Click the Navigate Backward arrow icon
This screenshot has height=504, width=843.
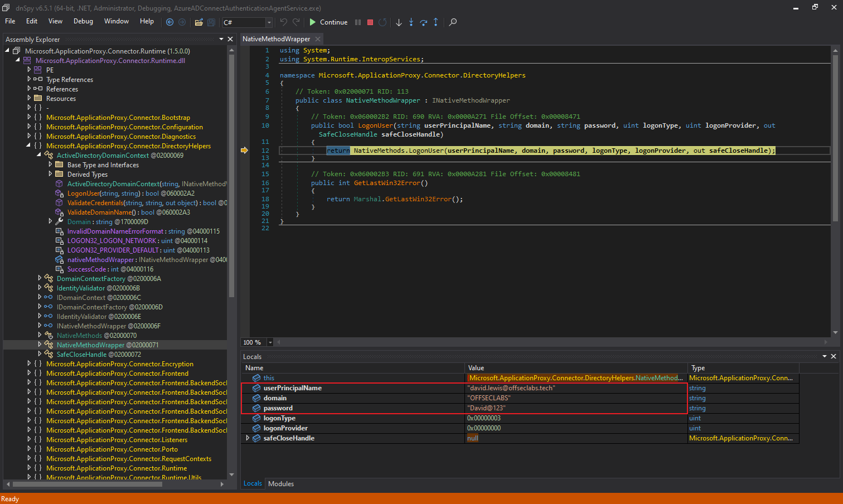(170, 22)
